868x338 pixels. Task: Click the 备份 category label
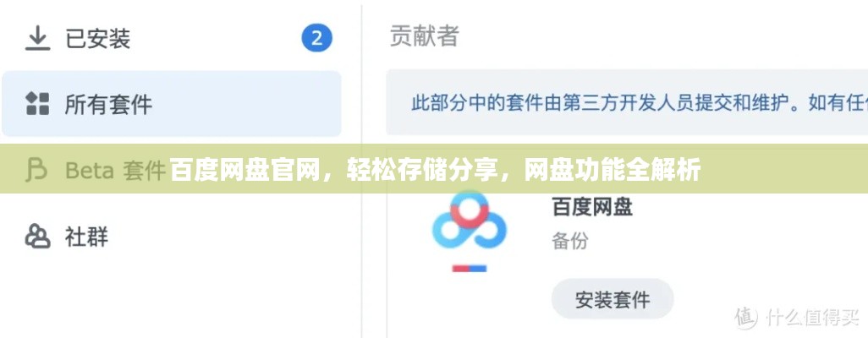[x=569, y=241]
